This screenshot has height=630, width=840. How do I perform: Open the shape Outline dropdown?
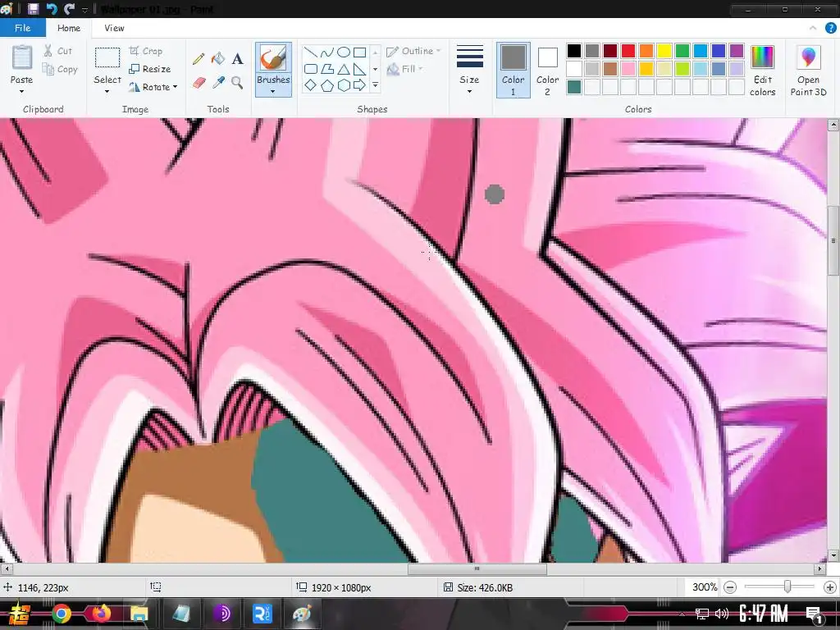click(413, 51)
